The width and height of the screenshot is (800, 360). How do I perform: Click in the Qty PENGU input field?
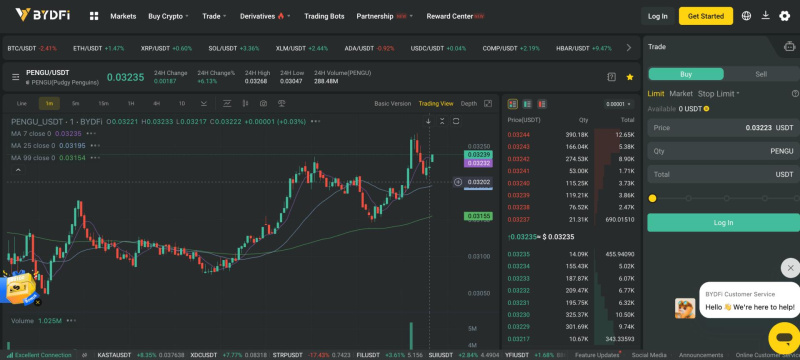pos(723,151)
